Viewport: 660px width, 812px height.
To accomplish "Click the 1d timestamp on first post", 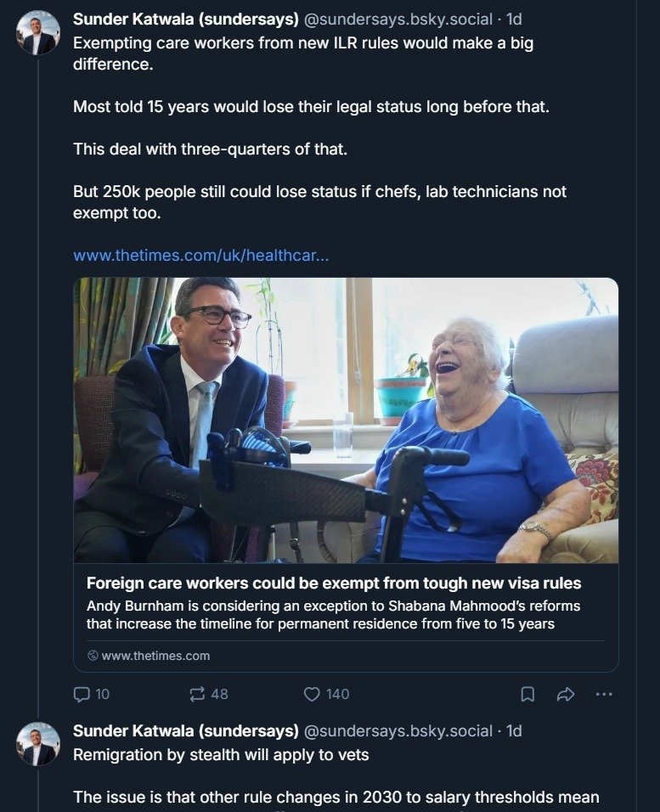I will pos(514,20).
